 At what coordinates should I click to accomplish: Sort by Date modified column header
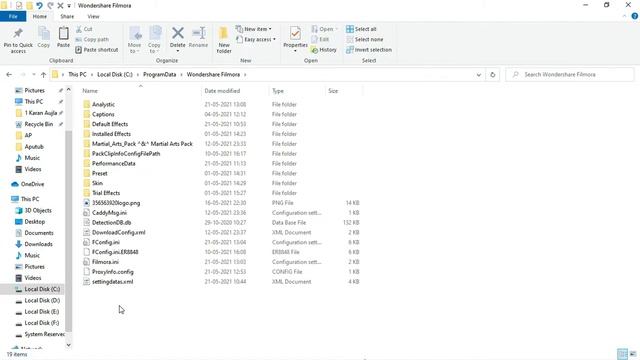222,91
